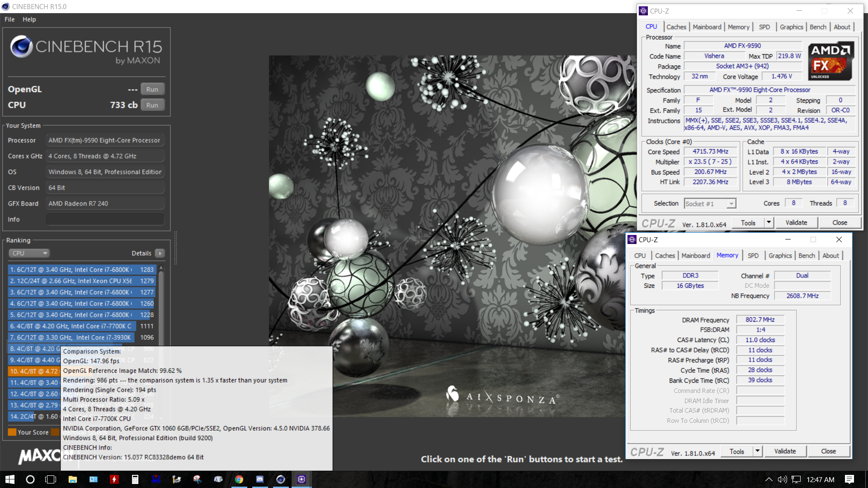The image size is (868, 488).
Task: Run the CPU benchmark
Action: click(x=152, y=105)
